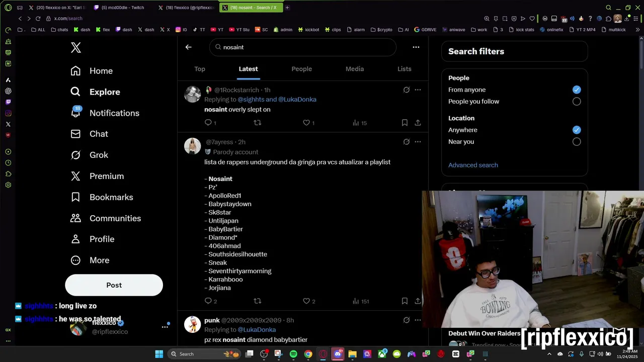The height and width of the screenshot is (362, 644).
Task: Open the @LukaDonka link in the 1Rockstarrich reply
Action: click(x=297, y=100)
